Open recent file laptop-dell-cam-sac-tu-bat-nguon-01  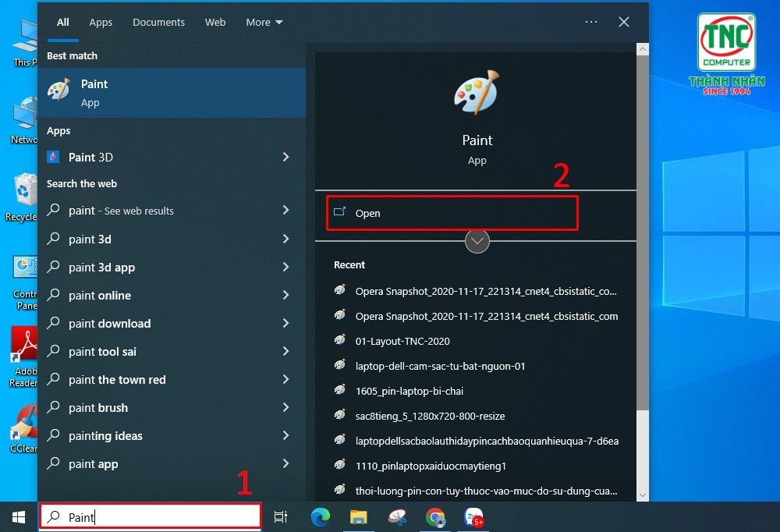pyautogui.click(x=440, y=367)
